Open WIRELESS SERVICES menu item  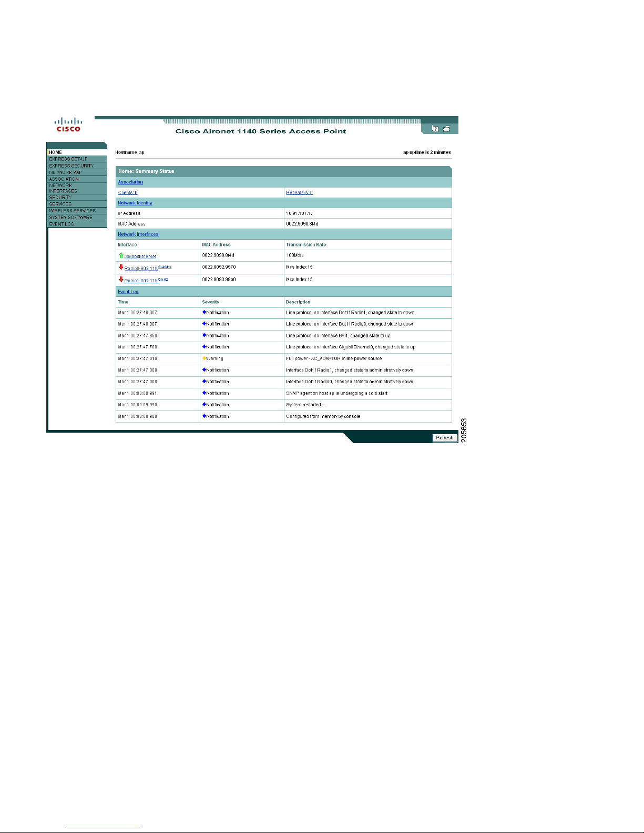[77, 211]
